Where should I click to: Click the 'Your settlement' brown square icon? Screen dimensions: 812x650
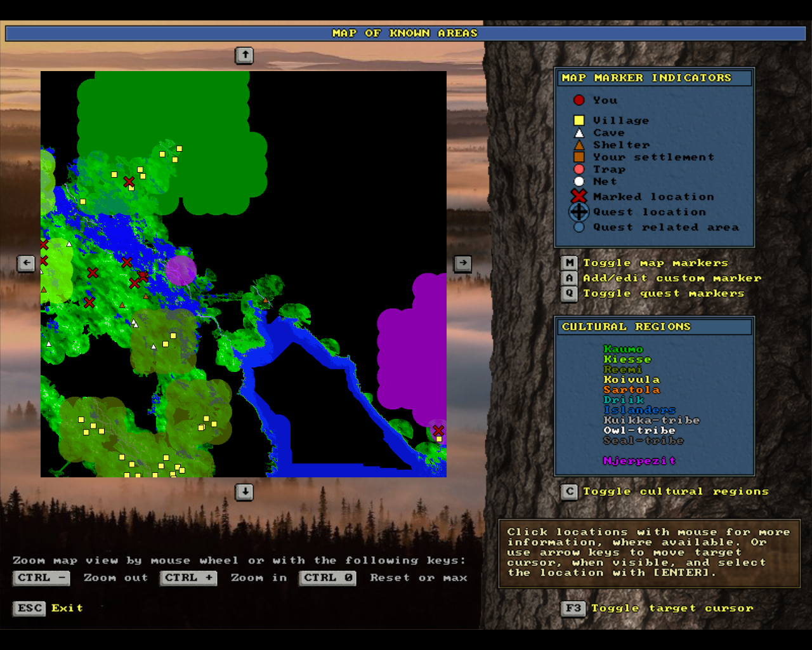click(x=579, y=157)
